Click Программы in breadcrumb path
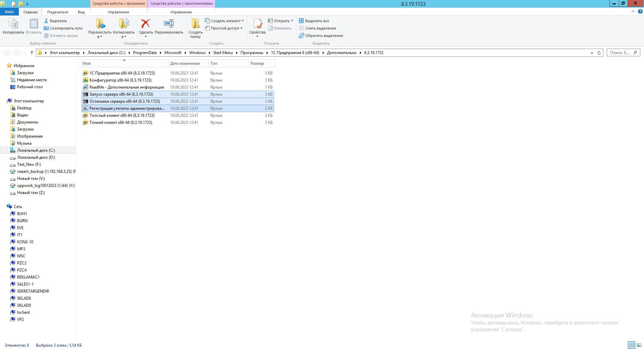This screenshot has height=349, width=644. (x=252, y=53)
